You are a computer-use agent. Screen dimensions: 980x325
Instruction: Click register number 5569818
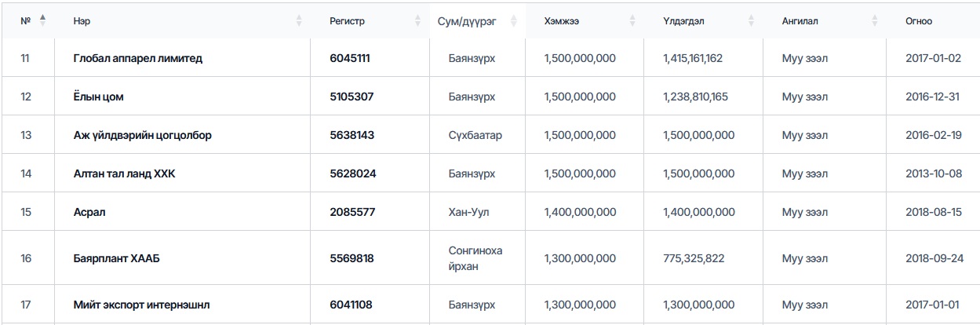click(352, 257)
